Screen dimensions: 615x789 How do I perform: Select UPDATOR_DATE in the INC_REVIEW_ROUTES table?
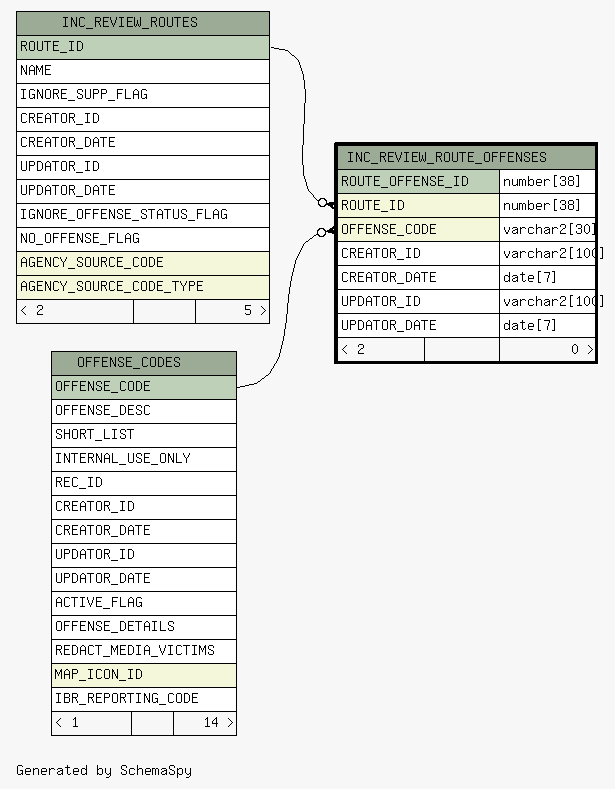point(143,191)
